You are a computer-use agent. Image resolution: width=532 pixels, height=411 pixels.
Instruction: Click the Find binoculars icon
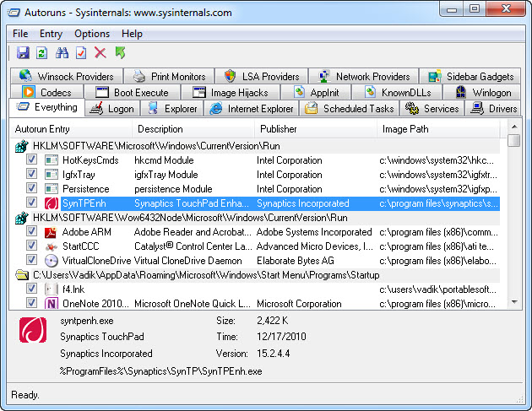62,53
